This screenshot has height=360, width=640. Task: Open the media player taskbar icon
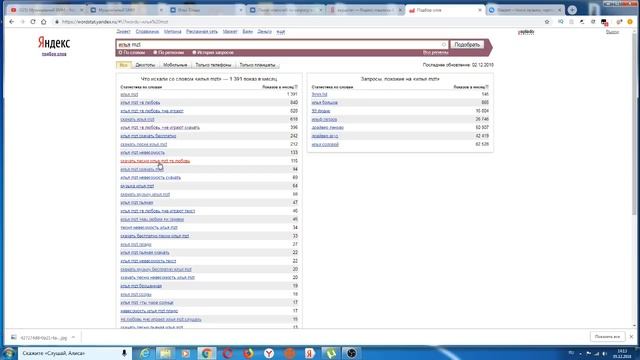tap(186, 353)
